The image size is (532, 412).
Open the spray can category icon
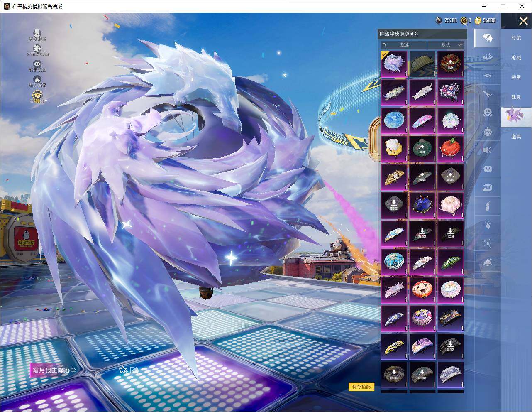488,206
